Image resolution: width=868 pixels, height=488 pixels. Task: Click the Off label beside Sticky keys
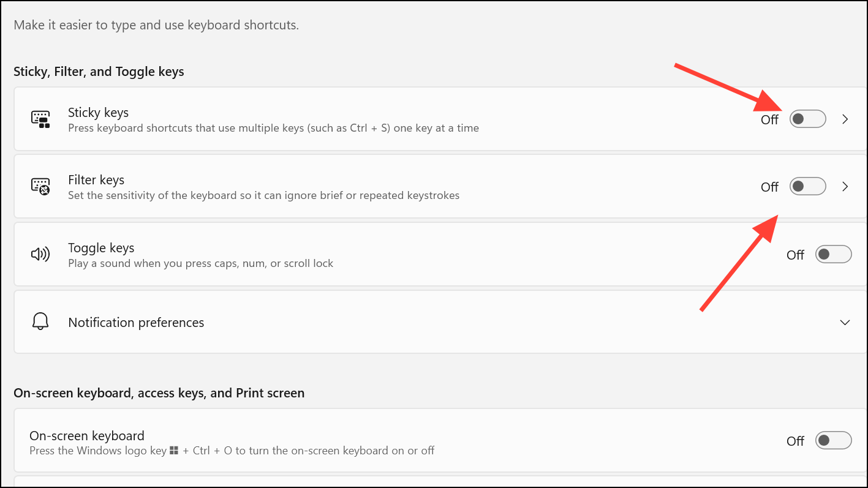click(x=769, y=120)
